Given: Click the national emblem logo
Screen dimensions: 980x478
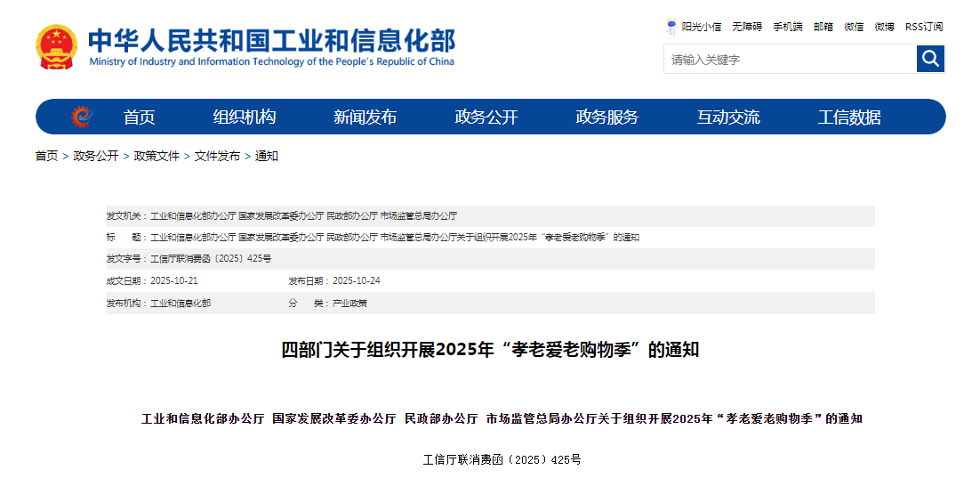Looking at the screenshot, I should click(57, 47).
